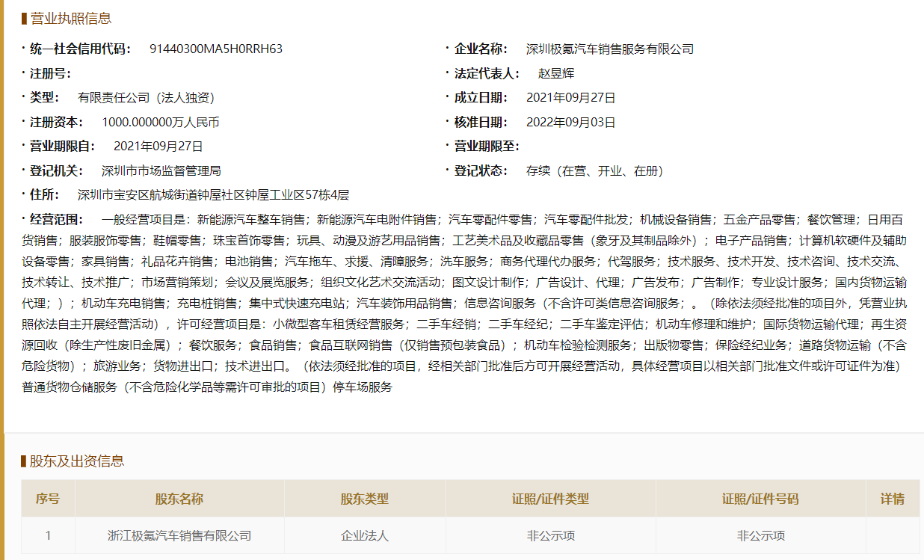The image size is (924, 560).
Task: Click the closing text 停车场服务 in business scope
Action: 363,387
